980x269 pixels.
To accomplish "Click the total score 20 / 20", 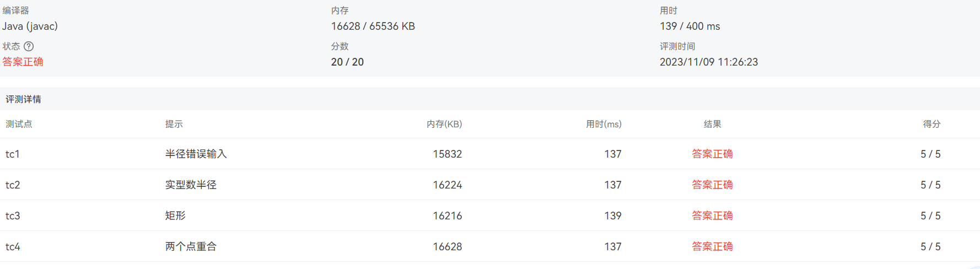I will pyautogui.click(x=347, y=62).
